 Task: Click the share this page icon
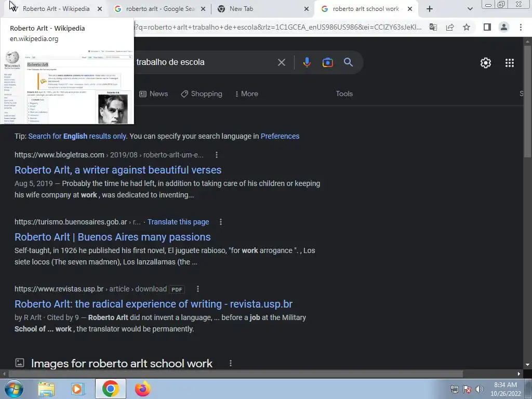(x=450, y=27)
